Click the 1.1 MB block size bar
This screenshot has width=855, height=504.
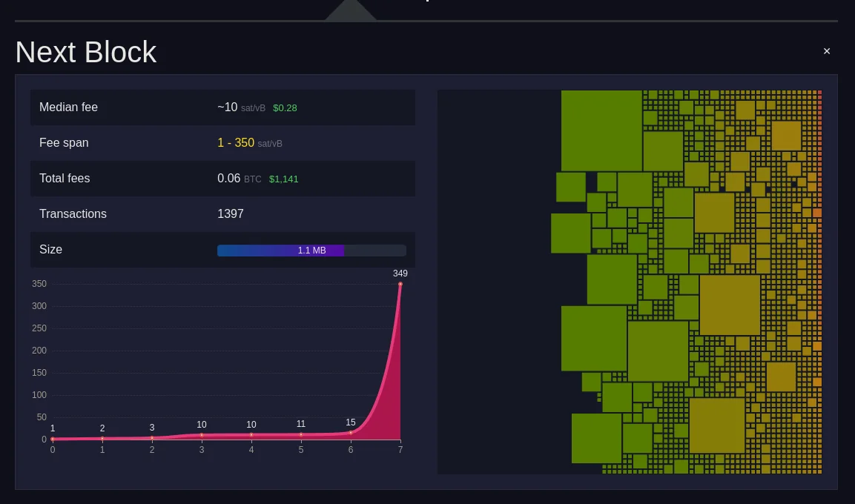tap(311, 251)
